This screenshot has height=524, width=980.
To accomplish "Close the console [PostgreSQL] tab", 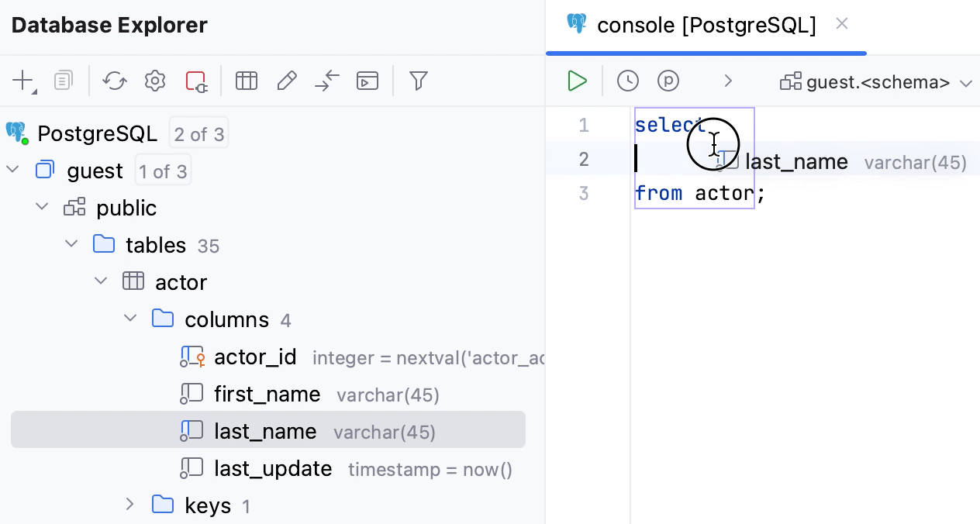I will [x=841, y=23].
